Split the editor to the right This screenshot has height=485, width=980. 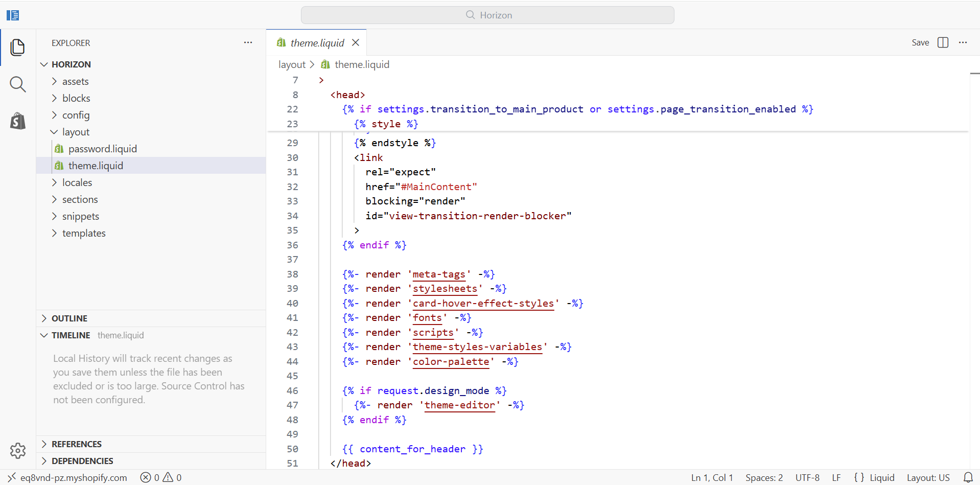pos(943,42)
